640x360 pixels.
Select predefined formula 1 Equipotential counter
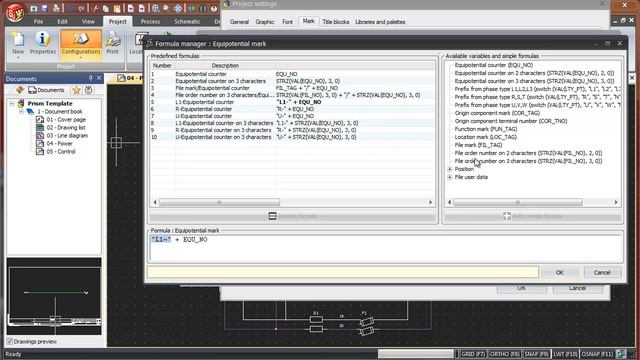(x=292, y=74)
